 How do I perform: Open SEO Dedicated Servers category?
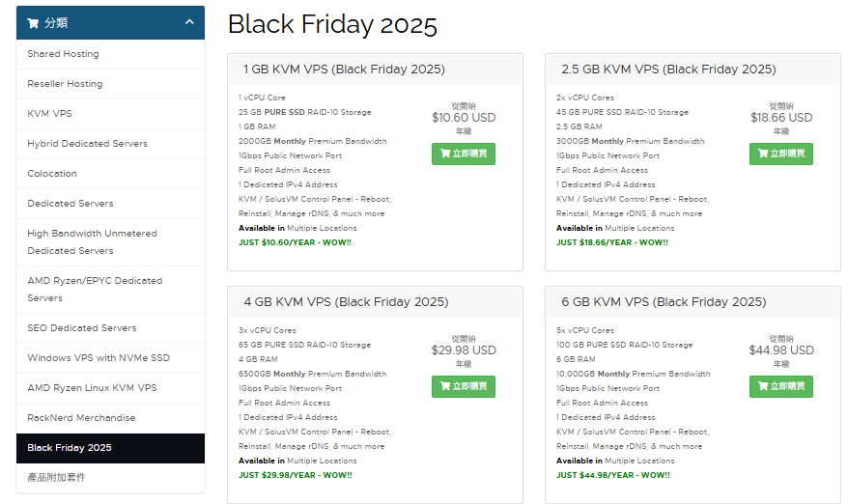tap(82, 328)
